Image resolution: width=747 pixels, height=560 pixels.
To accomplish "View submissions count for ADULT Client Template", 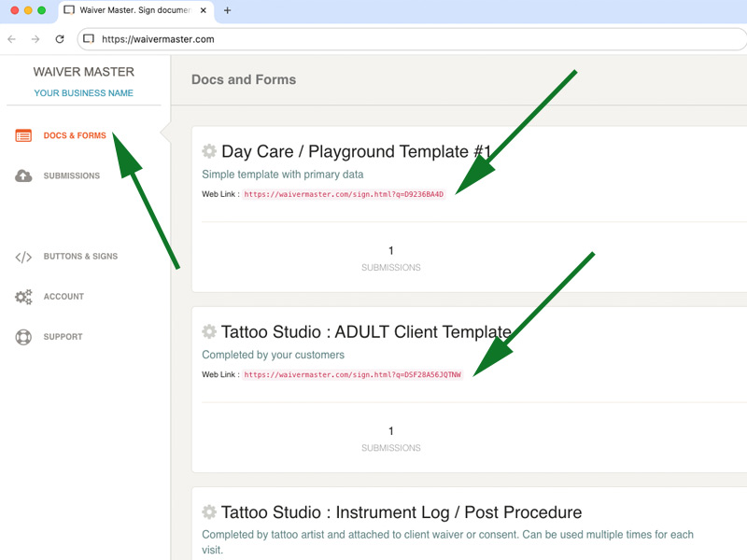I will 391,439.
